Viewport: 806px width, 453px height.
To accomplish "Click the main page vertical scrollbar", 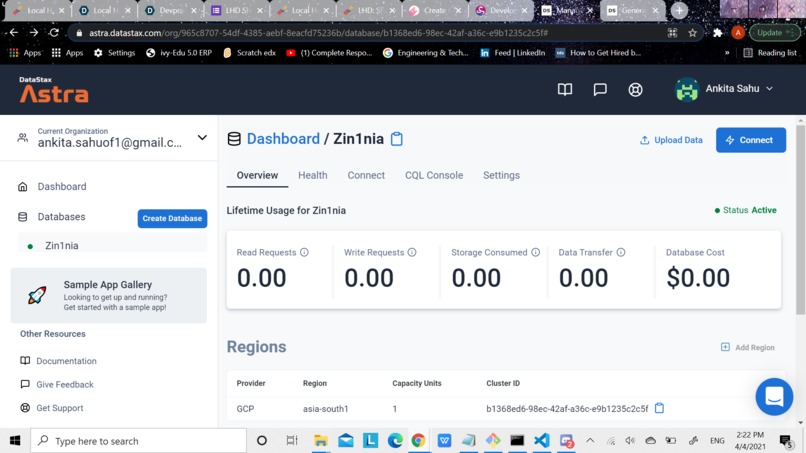I will pyautogui.click(x=800, y=220).
